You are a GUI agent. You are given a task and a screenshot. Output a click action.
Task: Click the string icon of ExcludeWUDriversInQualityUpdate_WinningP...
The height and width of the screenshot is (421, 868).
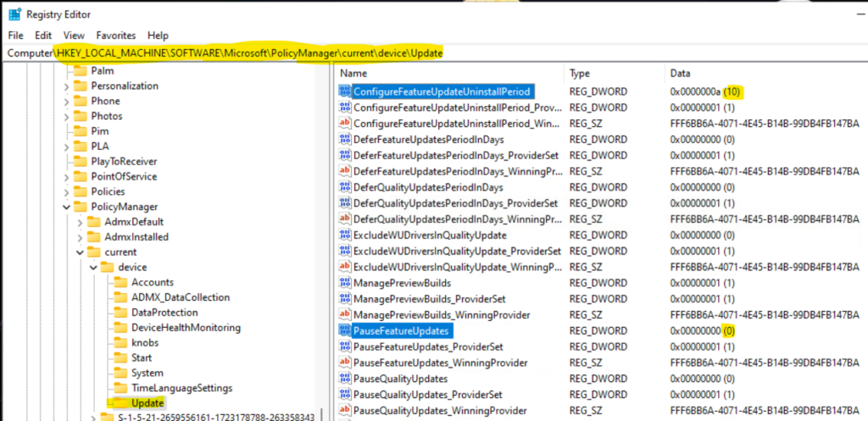pos(345,267)
